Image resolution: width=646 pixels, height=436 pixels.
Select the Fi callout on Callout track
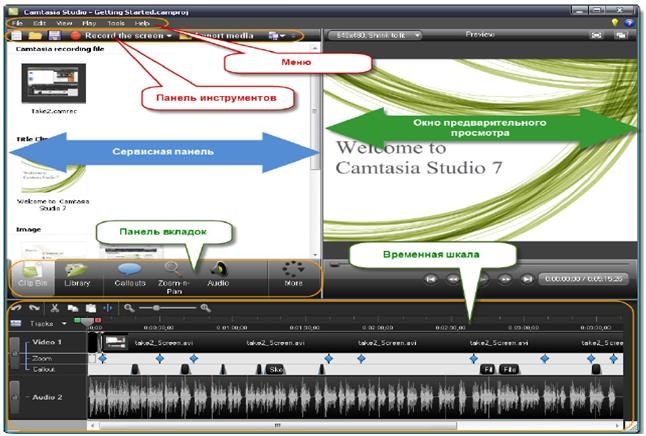[488, 369]
